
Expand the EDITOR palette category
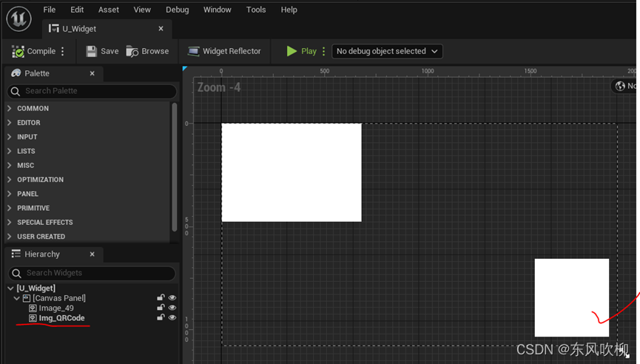pyautogui.click(x=9, y=123)
